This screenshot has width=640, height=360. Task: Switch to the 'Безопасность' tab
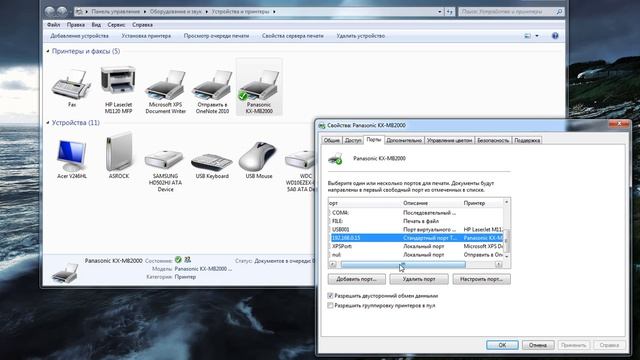[x=493, y=140]
